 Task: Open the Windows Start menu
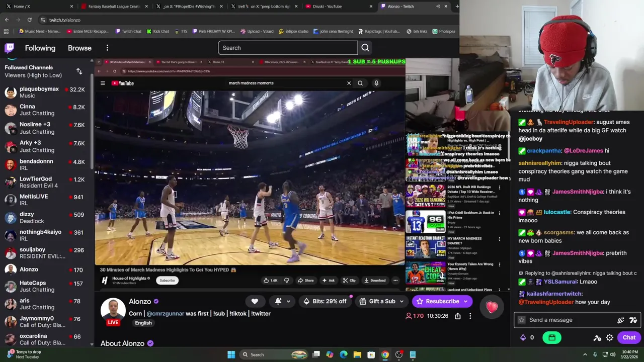tap(231, 355)
